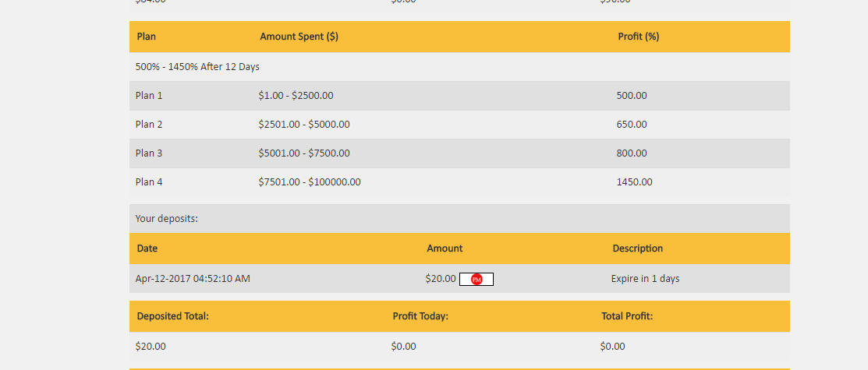The height and width of the screenshot is (370, 868).
Task: Select the Deposited Total: header
Action: [x=173, y=316]
